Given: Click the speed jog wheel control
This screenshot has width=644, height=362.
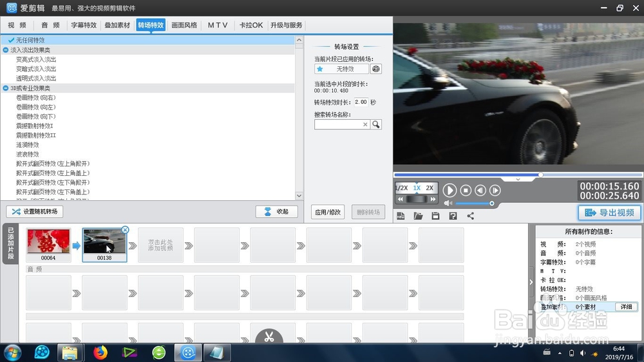Looking at the screenshot, I should click(x=417, y=199).
